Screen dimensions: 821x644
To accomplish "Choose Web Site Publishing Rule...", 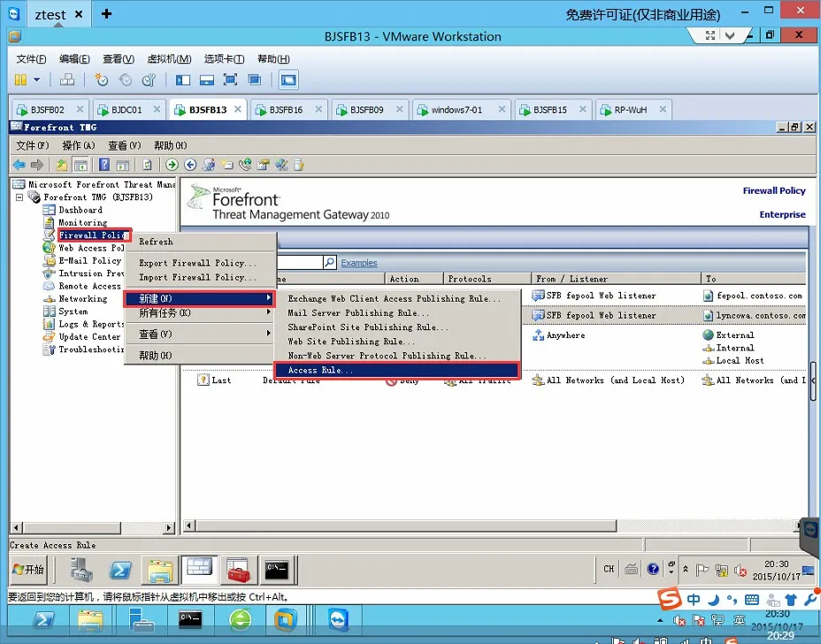I will point(351,341).
